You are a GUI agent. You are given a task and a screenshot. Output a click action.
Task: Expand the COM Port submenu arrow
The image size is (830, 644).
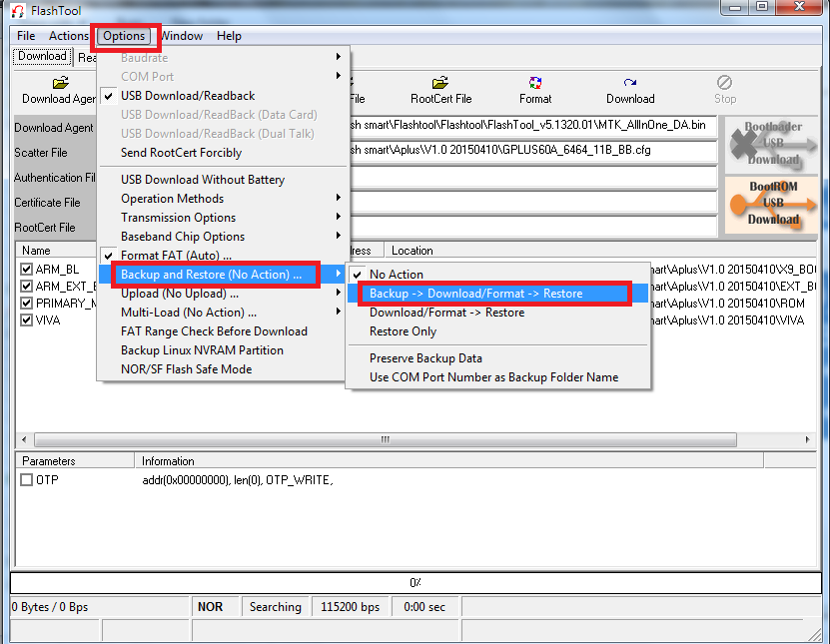[339, 76]
